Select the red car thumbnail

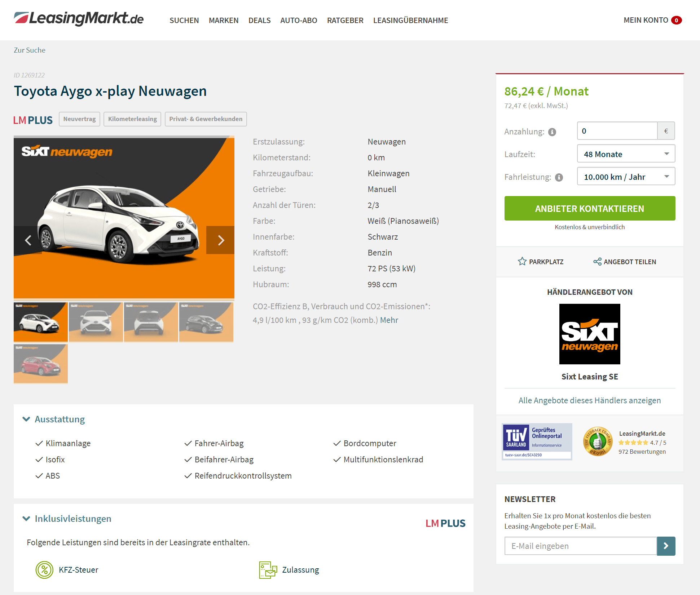tap(41, 364)
